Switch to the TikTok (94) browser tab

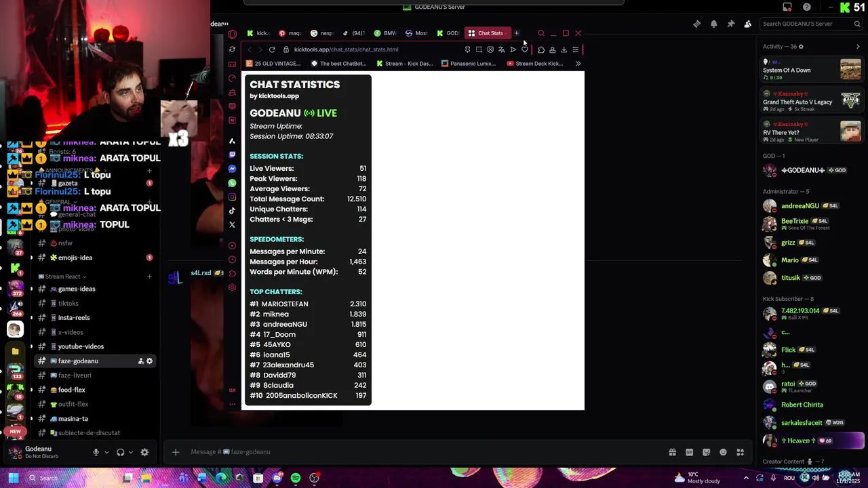click(354, 33)
